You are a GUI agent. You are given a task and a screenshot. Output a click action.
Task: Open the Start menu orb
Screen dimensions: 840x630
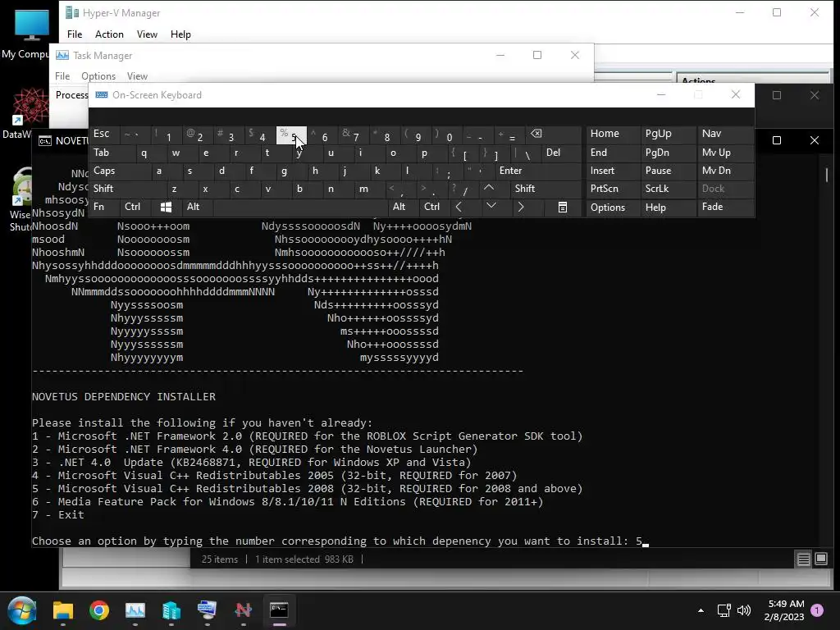(x=21, y=610)
